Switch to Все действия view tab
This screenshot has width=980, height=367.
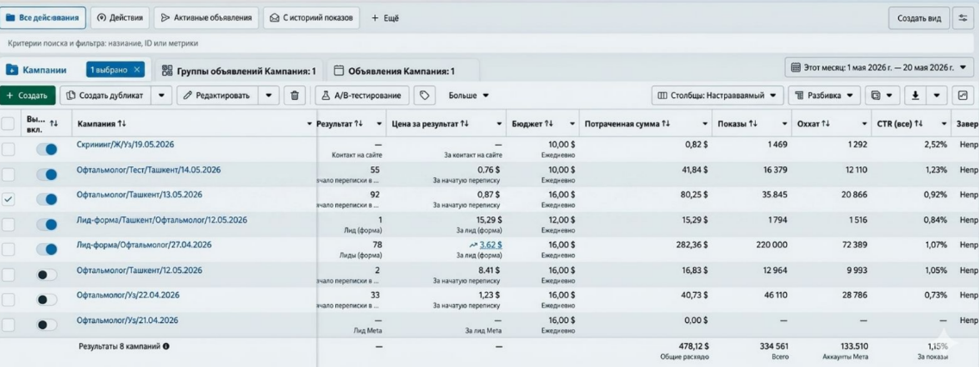pos(43,18)
